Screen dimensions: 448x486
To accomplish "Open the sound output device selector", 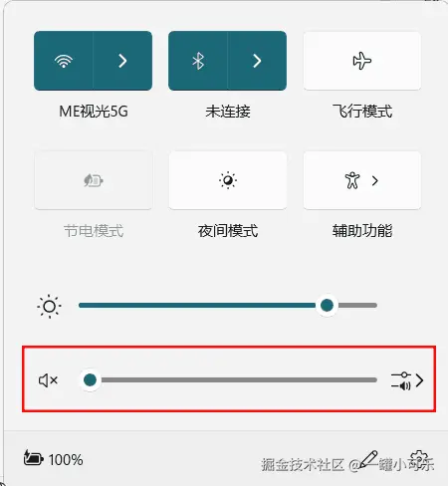I will click(x=407, y=380).
